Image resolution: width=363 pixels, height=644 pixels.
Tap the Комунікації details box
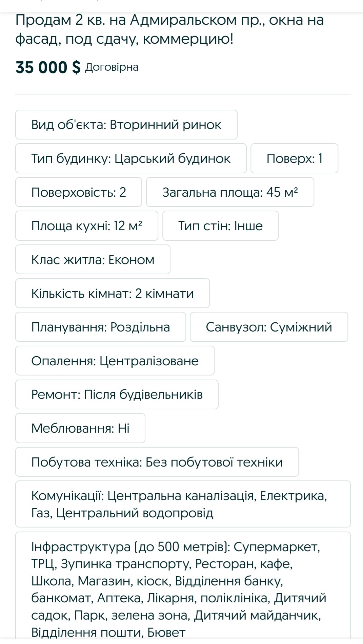point(183,504)
